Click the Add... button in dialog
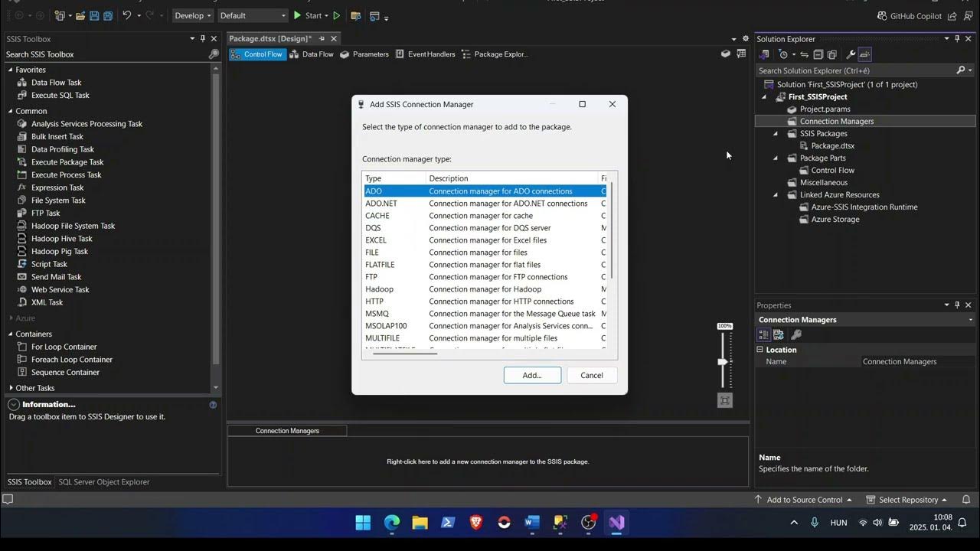This screenshot has width=980, height=551. click(x=532, y=375)
